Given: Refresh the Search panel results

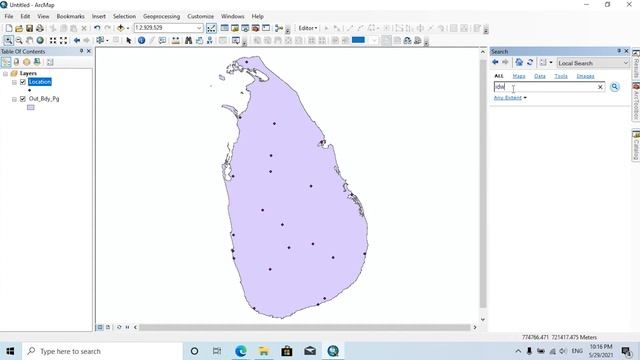Looking at the screenshot, I should [530, 62].
